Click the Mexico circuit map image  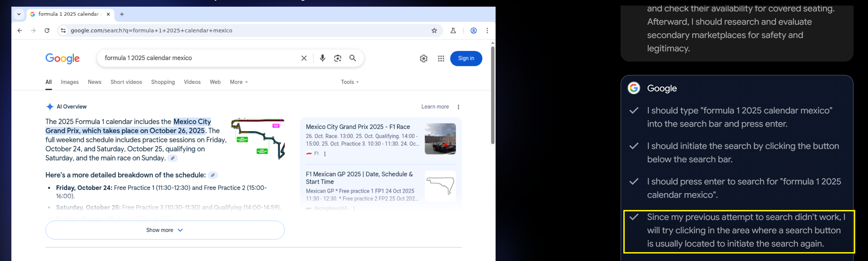point(258,138)
